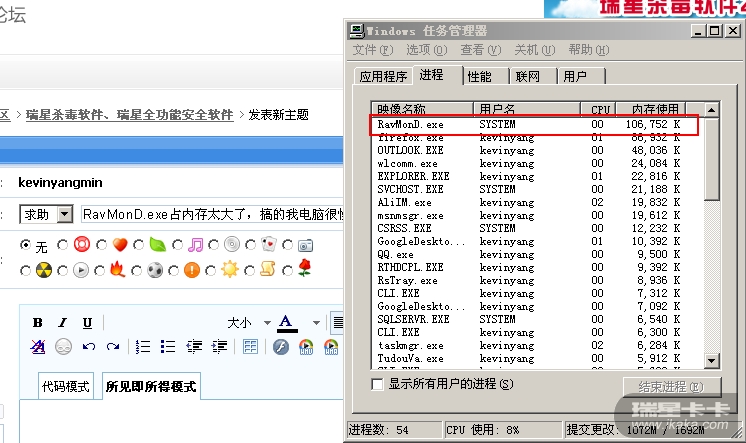Select radio button beside the exclamation icon
The width and height of the screenshot is (746, 443).
[x=173, y=270]
